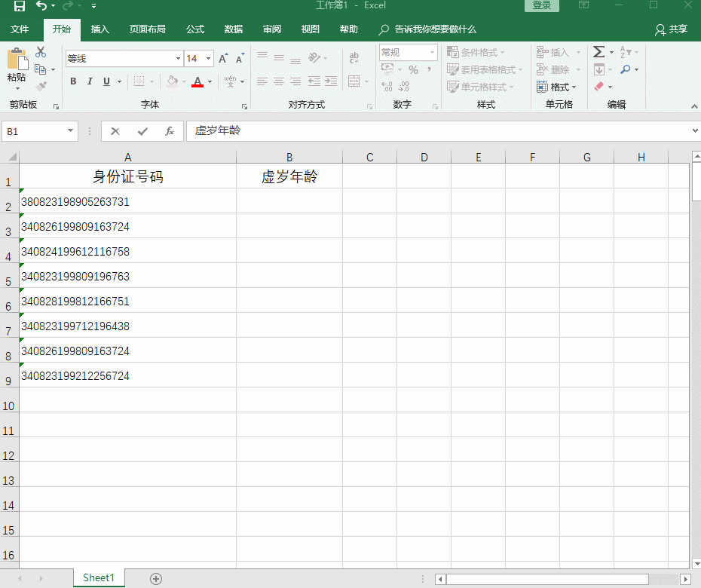The image size is (701, 588).
Task: Open the 文件 menu tab
Action: tap(20, 29)
